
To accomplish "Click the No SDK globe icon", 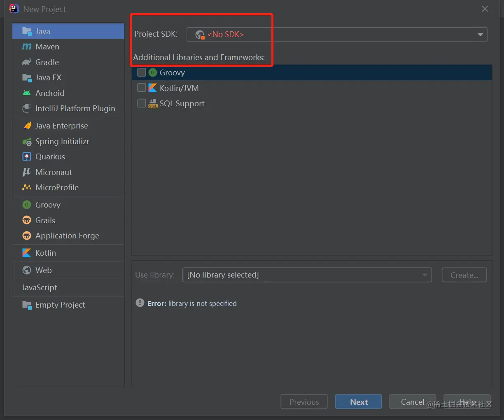I will click(x=200, y=35).
